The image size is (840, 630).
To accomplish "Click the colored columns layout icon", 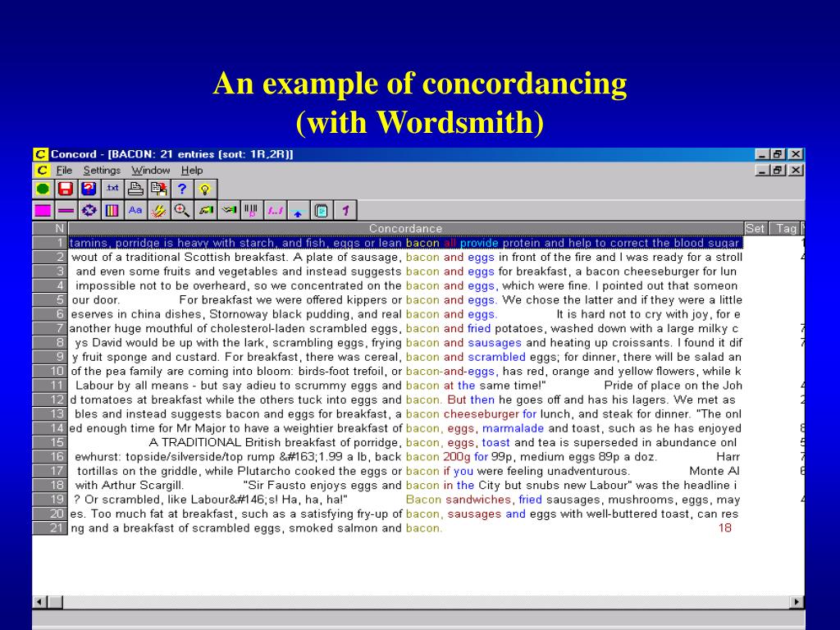I will pos(112,211).
